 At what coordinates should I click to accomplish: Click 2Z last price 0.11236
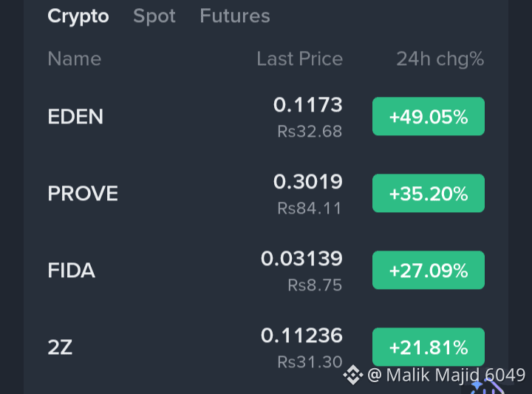[301, 336]
